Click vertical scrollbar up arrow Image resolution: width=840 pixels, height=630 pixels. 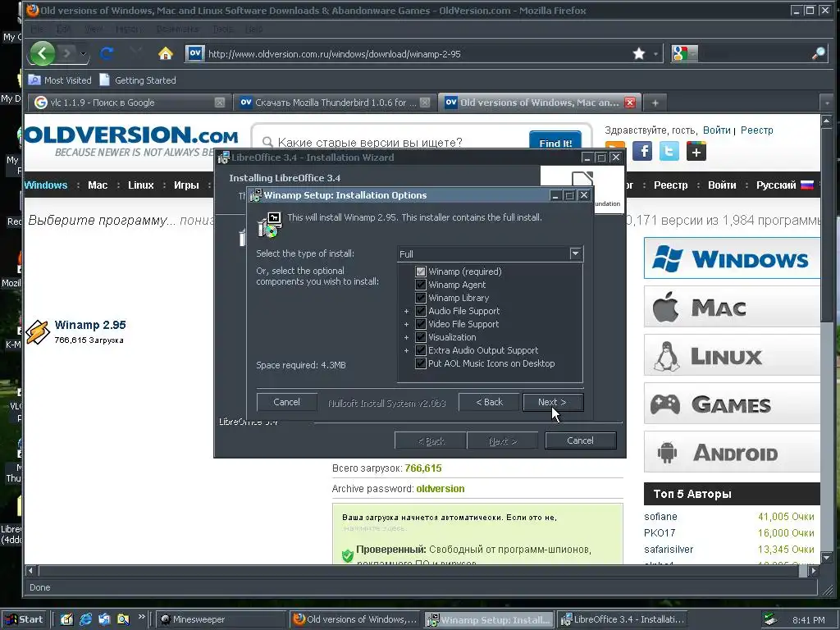point(826,121)
